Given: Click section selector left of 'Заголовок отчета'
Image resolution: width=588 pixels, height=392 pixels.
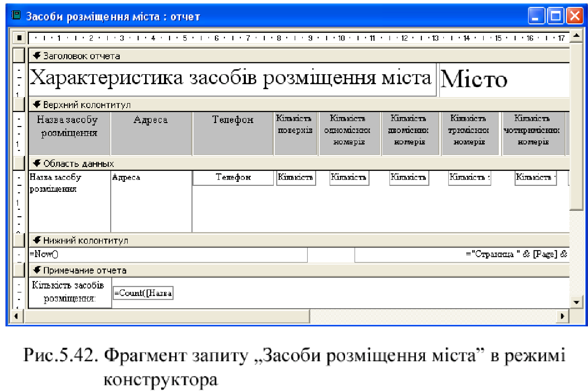Looking at the screenshot, I should [19, 55].
